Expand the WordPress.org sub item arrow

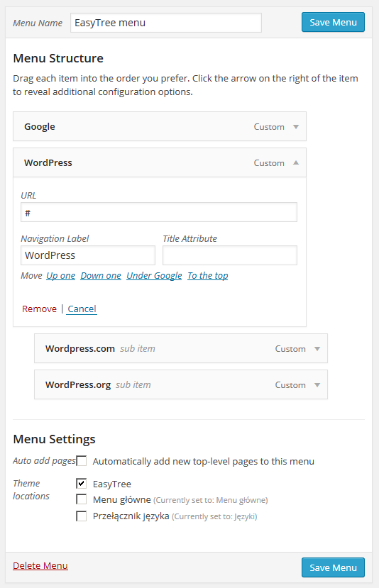tap(317, 384)
